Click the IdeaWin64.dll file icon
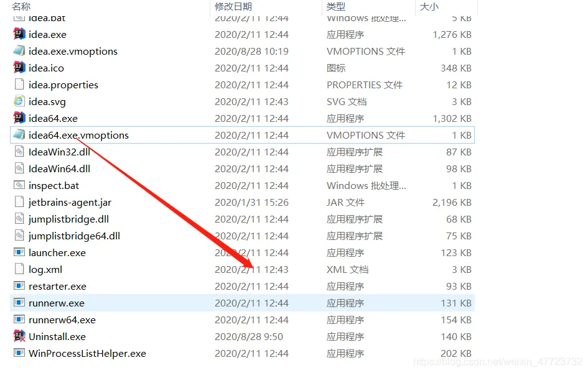This screenshot has width=588, height=373. (19, 168)
